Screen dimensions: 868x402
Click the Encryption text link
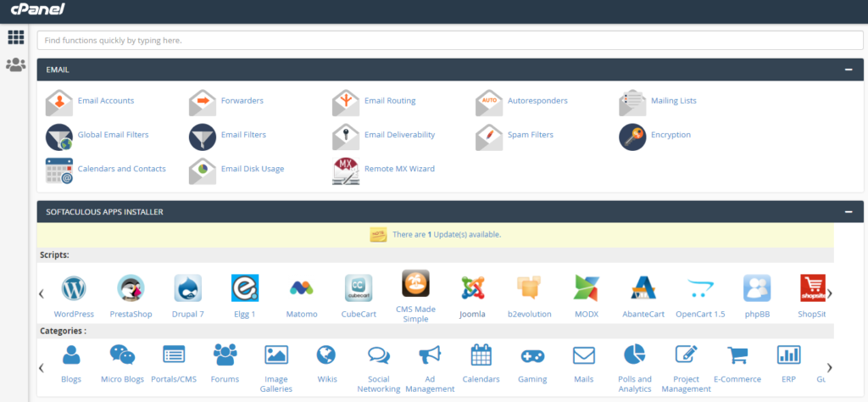coord(671,135)
